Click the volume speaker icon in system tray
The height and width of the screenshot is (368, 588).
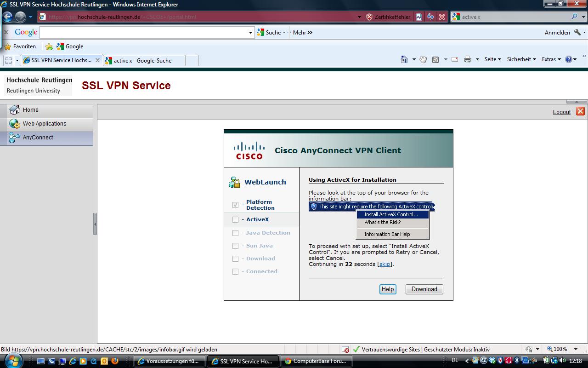coord(563,361)
